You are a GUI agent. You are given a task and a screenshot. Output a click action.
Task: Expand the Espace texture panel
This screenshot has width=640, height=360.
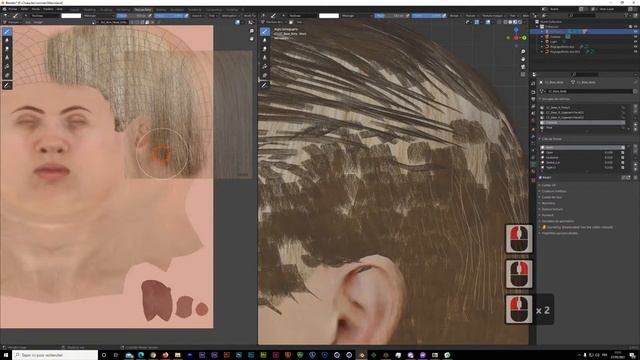(552, 209)
